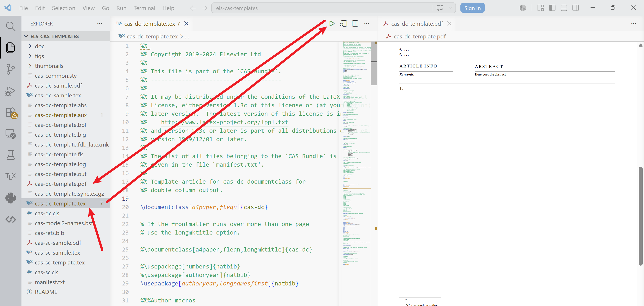Go back in navigation history

(x=193, y=8)
